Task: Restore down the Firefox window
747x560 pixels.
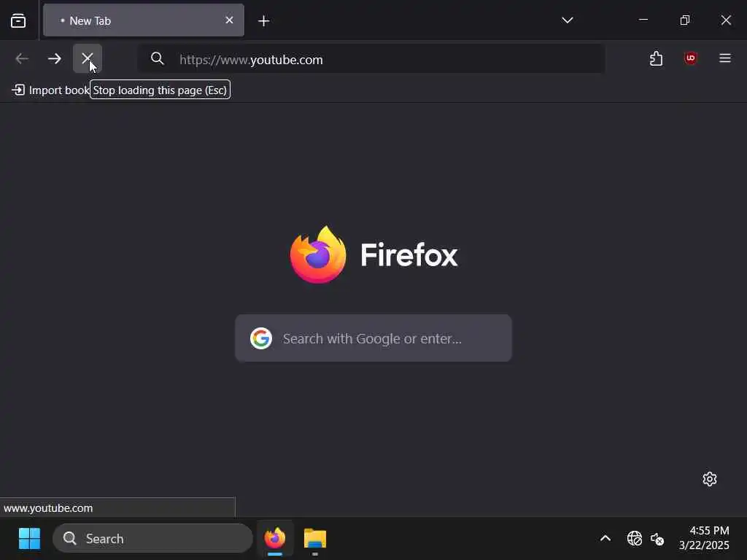Action: point(684,20)
